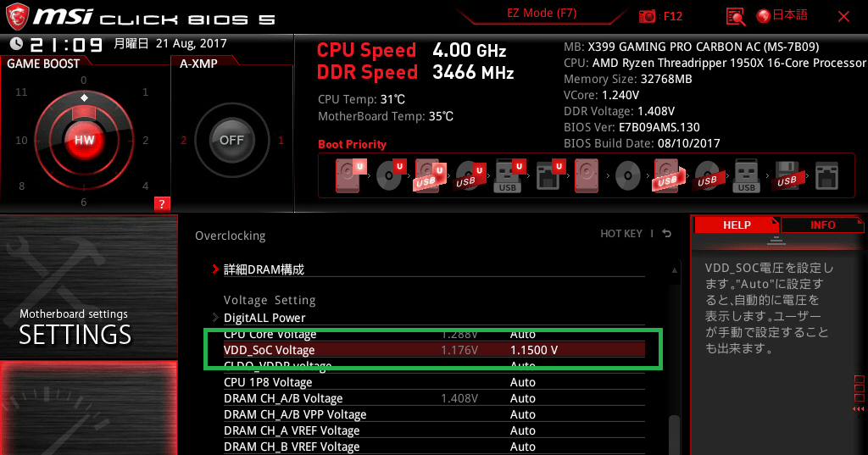
Task: Open the search magnifier icon in top bar
Action: tap(735, 17)
